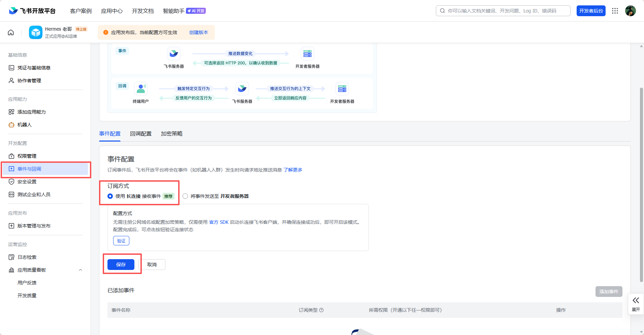Image resolution: width=644 pixels, height=335 pixels.
Task: Open 权限管理 sidebar item
Action: click(x=45, y=156)
